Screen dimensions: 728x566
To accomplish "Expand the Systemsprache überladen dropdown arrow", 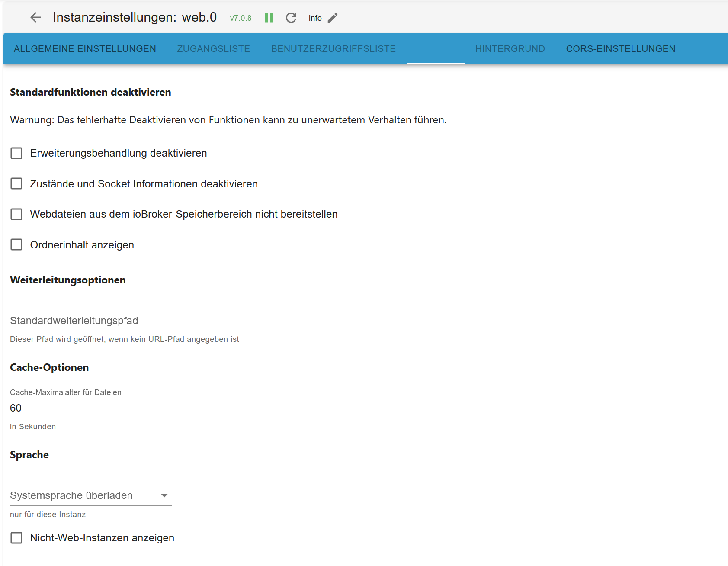I will [x=164, y=496].
